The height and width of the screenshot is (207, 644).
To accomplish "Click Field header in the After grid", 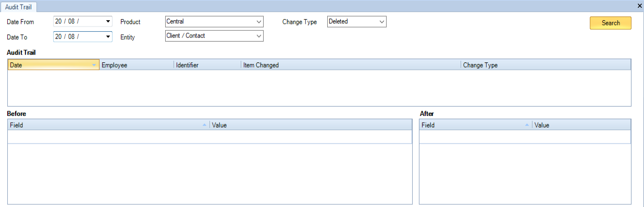I will click(x=476, y=125).
